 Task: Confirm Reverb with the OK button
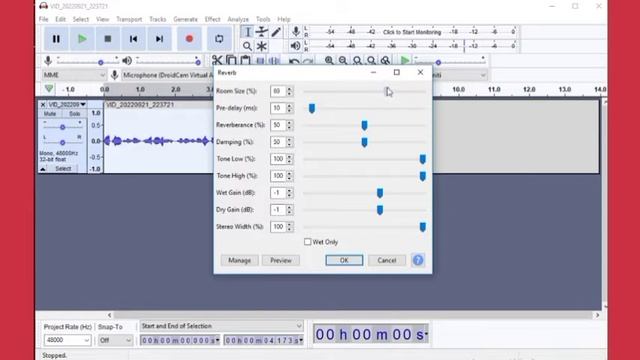click(344, 260)
